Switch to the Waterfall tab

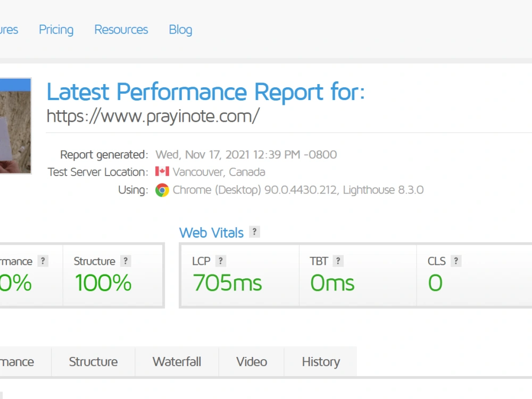click(177, 362)
